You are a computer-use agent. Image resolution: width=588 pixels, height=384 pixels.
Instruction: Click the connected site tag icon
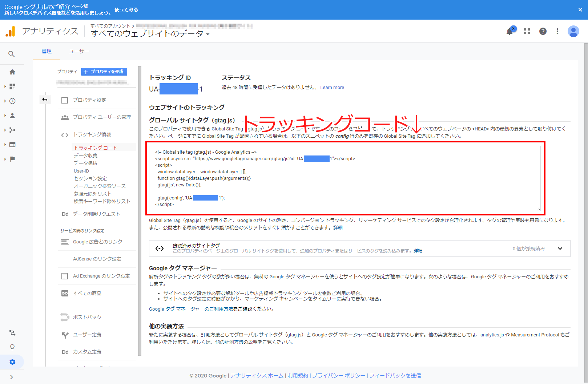pyautogui.click(x=160, y=248)
